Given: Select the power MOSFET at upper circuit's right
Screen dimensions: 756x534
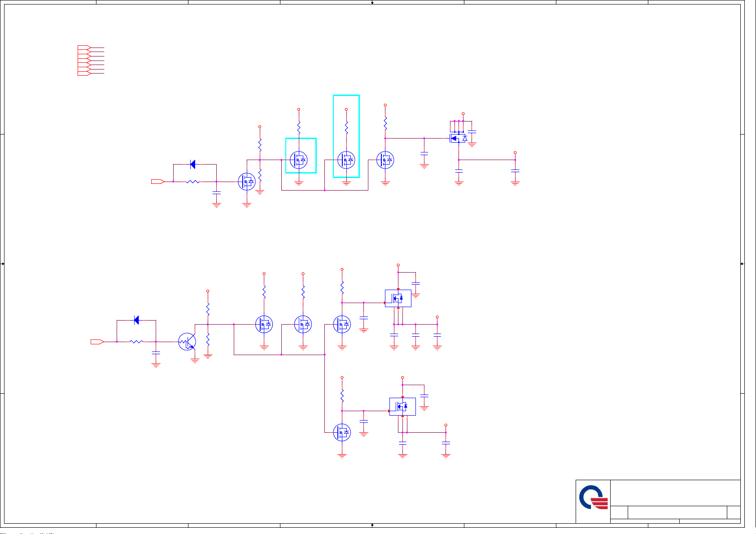Looking at the screenshot, I should [459, 138].
